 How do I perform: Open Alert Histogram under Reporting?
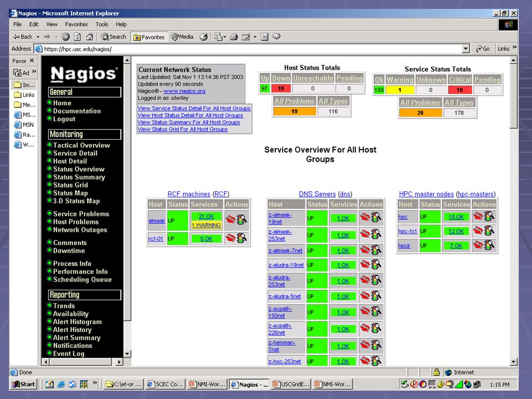click(x=78, y=322)
